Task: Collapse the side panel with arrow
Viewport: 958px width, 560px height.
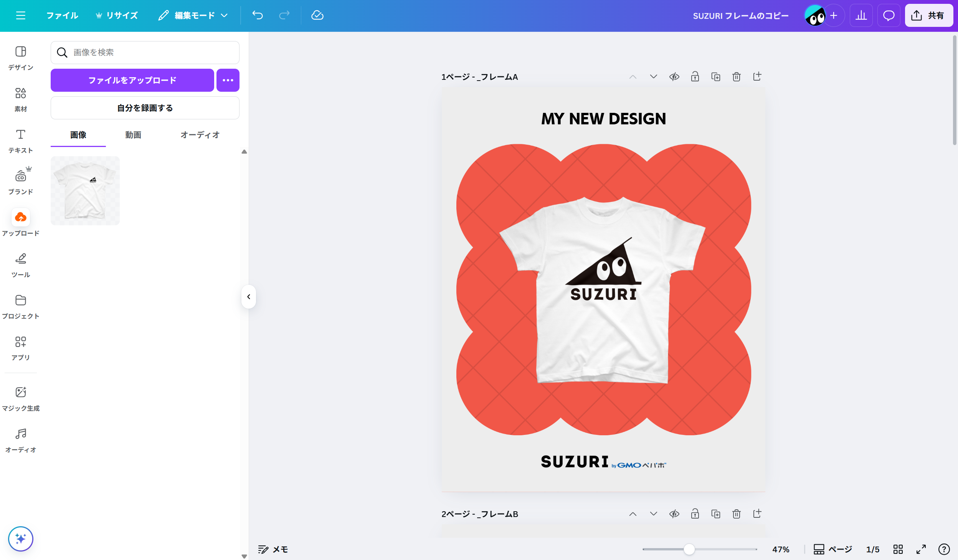Action: tap(249, 297)
